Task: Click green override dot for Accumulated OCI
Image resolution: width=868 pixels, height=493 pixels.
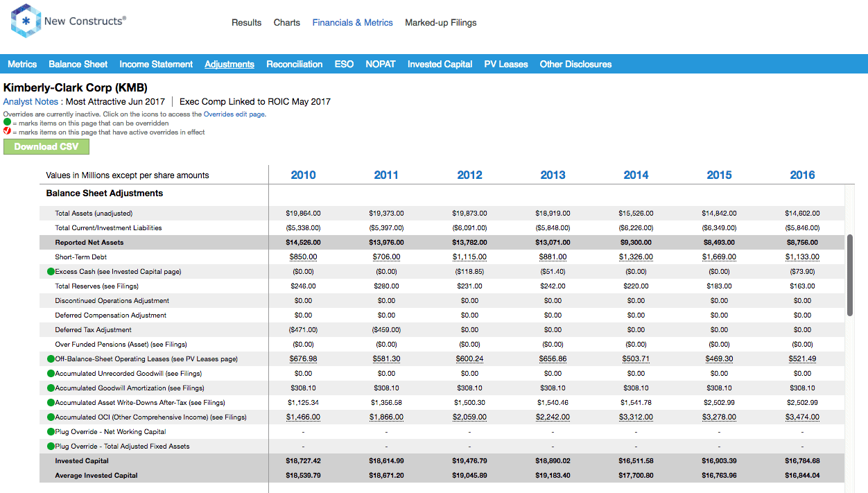Action: (x=51, y=417)
